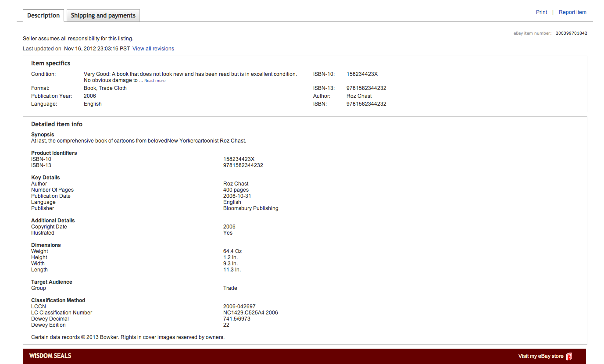The image size is (604, 364).
Task: Select Roz Chast under Key Details
Action: pos(236,184)
